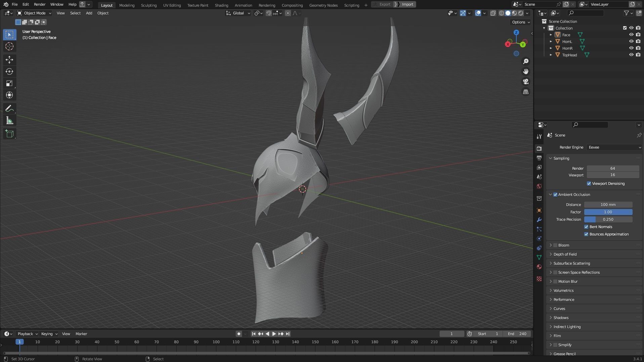Open the Object properties tab
This screenshot has height=362, width=644.
(x=539, y=210)
